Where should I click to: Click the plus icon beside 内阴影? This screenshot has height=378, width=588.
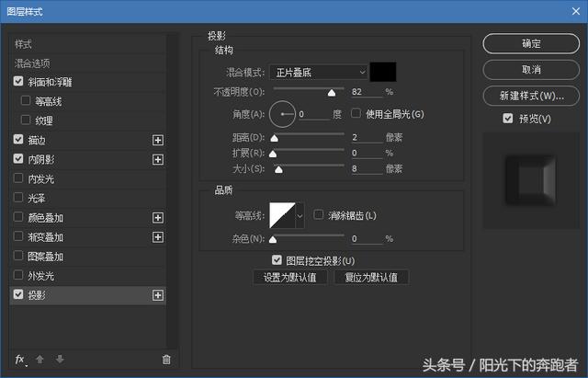(158, 159)
